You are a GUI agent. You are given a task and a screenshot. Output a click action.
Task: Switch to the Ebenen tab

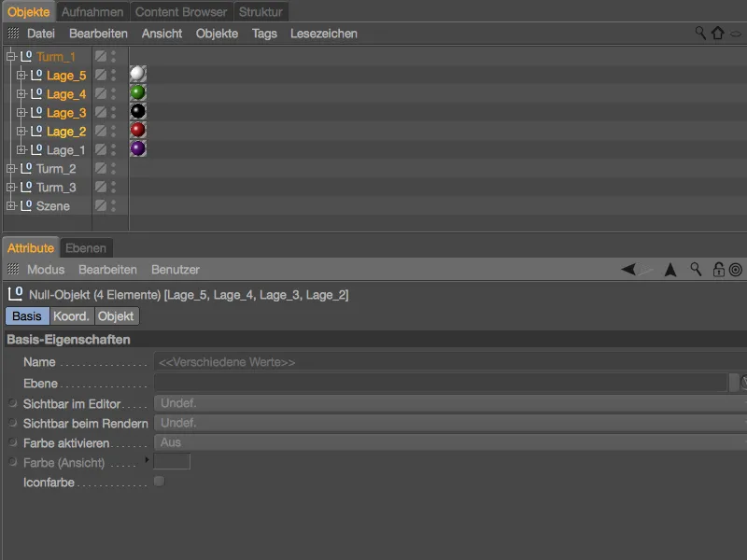(86, 248)
